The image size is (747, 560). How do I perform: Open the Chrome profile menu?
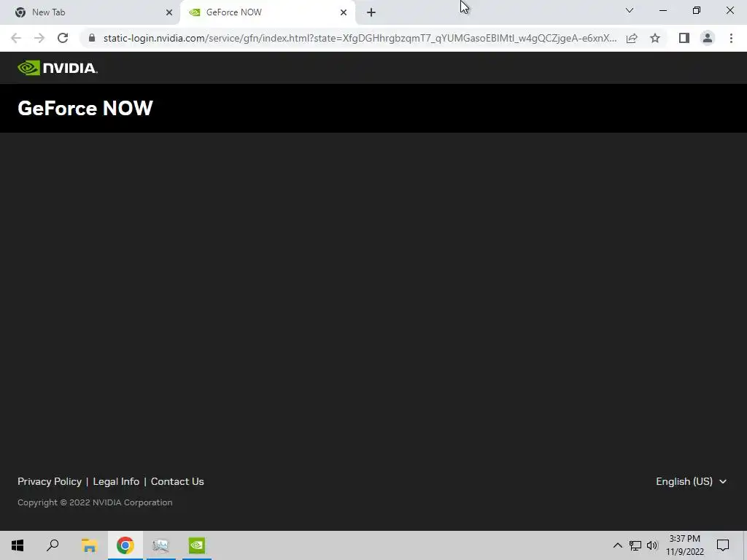[x=708, y=38]
